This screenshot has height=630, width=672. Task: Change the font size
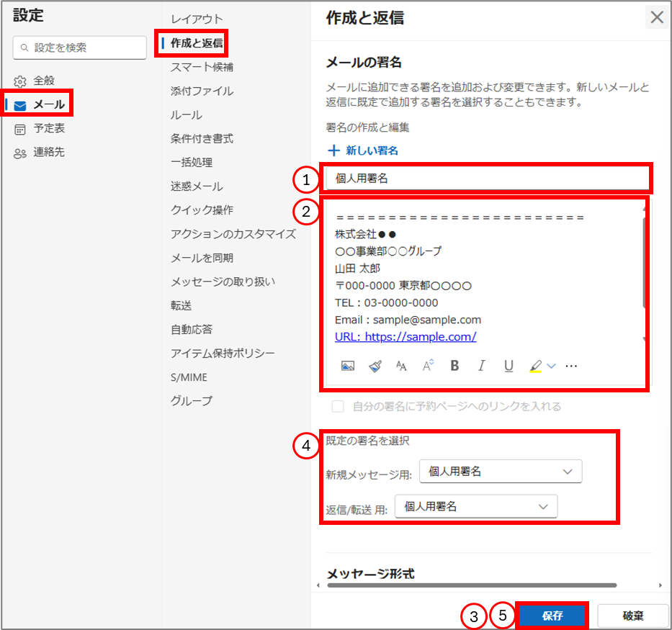point(427,366)
